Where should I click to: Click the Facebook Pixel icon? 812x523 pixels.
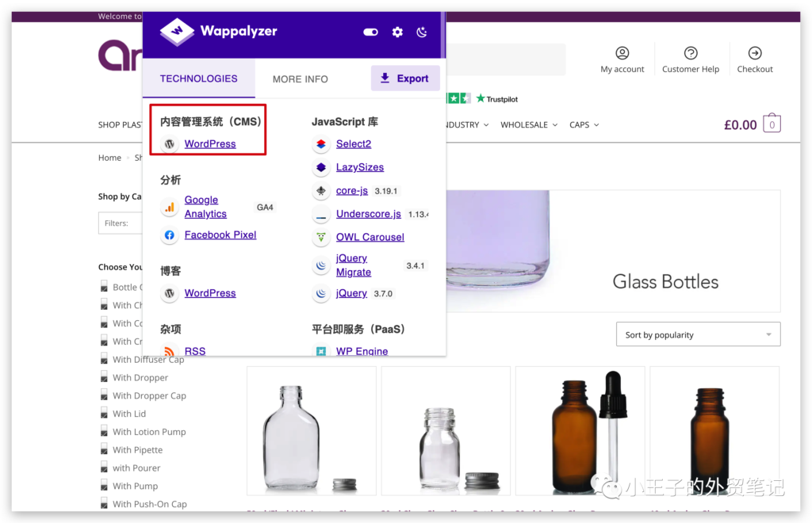coord(170,235)
